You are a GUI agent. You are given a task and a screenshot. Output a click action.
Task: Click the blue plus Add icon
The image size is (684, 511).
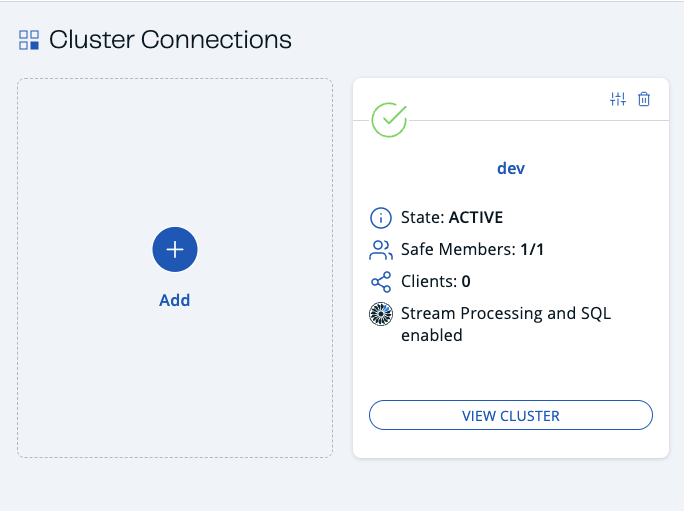click(175, 249)
